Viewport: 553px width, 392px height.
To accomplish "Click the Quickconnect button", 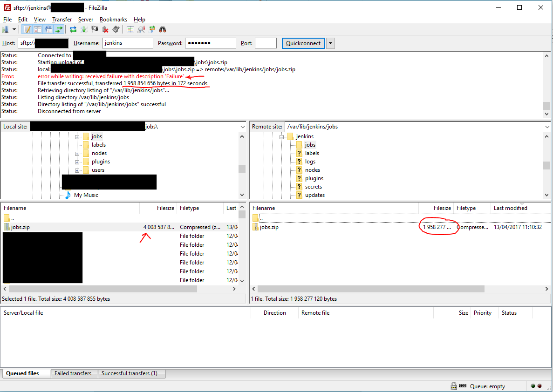I will [303, 43].
